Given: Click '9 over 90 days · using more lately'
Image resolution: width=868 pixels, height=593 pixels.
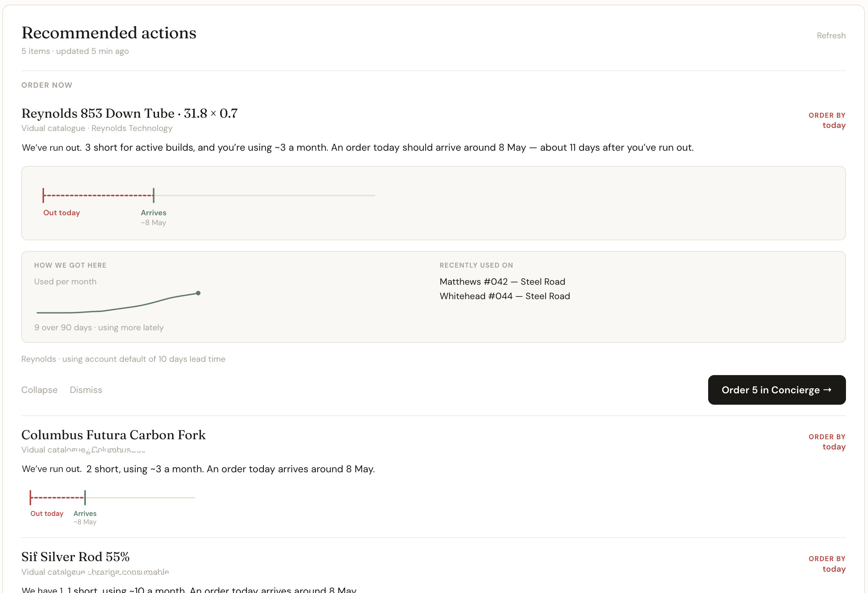Looking at the screenshot, I should click(99, 328).
